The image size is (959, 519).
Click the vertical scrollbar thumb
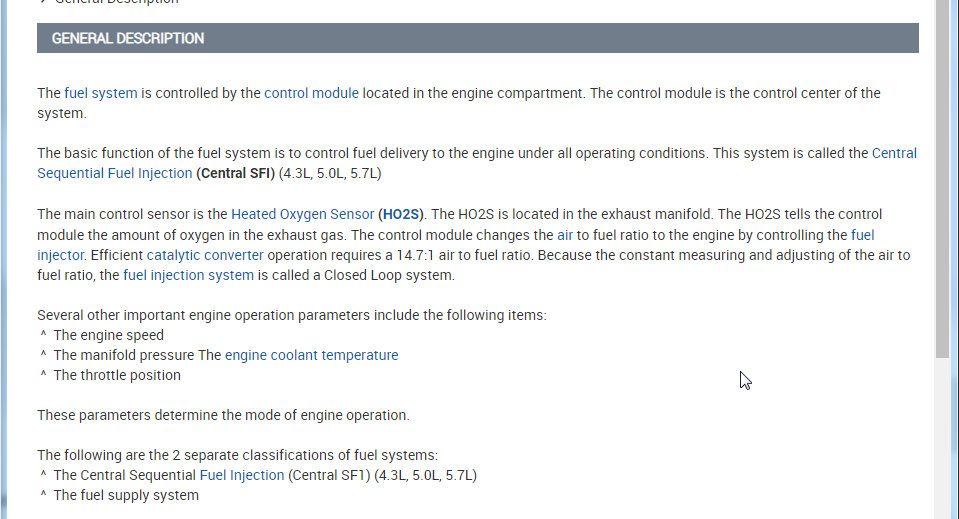[943, 180]
